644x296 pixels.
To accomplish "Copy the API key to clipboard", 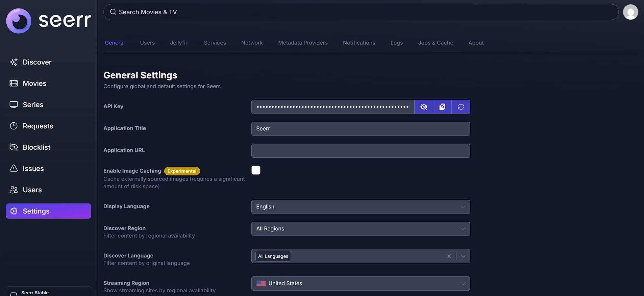I will (442, 107).
